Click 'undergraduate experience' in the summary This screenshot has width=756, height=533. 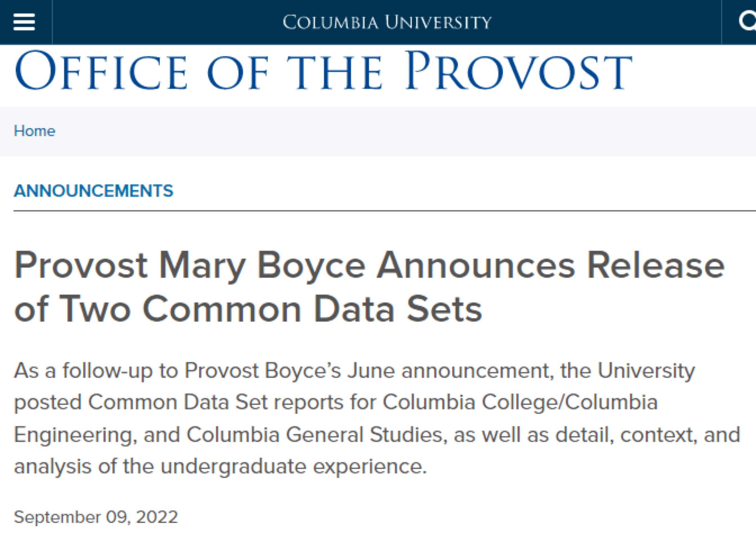(x=293, y=466)
